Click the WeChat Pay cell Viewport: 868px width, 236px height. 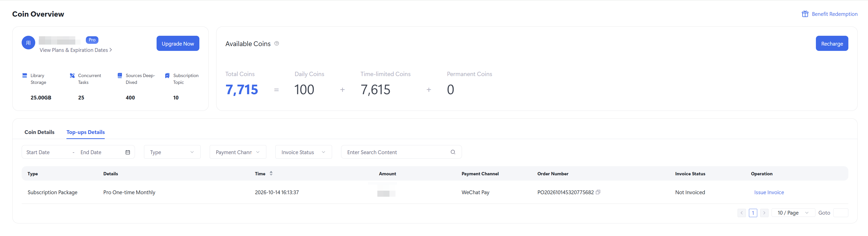(x=475, y=192)
